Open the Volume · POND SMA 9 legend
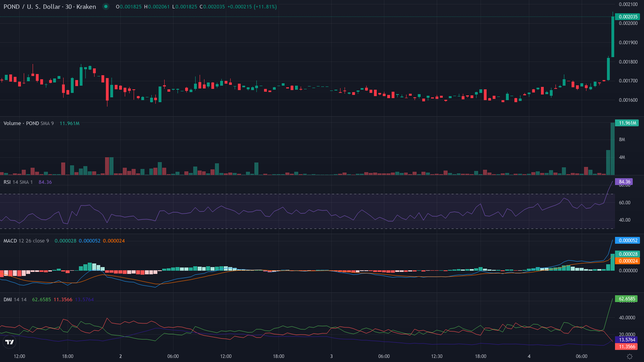This screenshot has height=362, width=644. (x=29, y=123)
